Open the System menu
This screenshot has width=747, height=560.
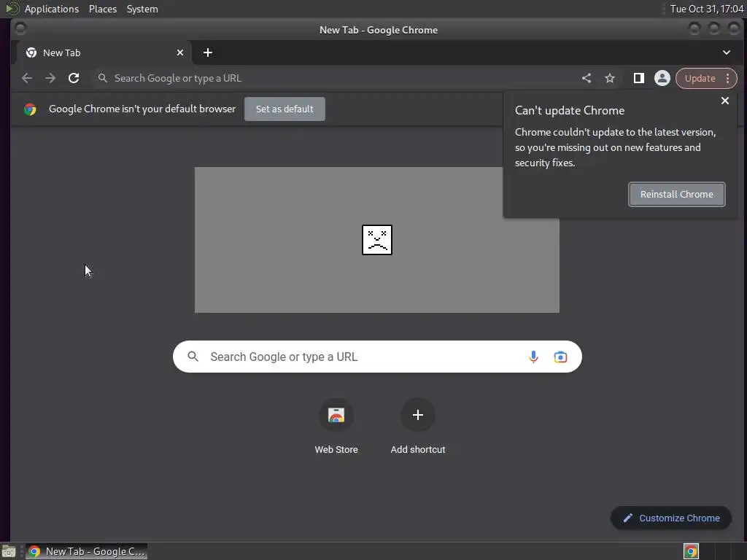[x=142, y=9]
